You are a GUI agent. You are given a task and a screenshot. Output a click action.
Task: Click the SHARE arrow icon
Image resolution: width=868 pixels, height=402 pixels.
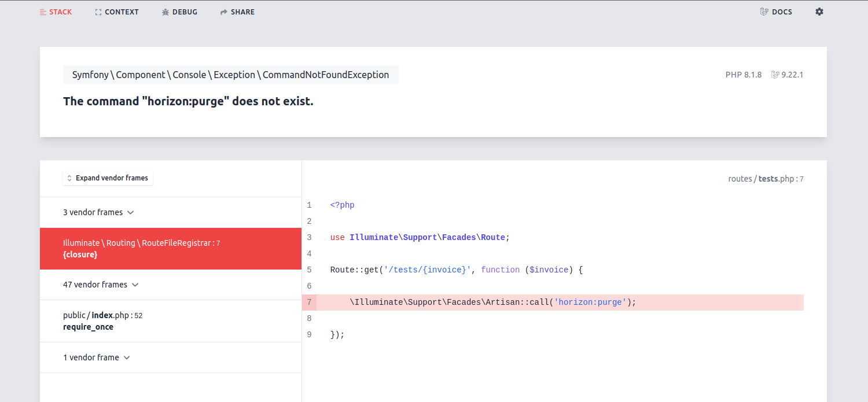click(223, 12)
